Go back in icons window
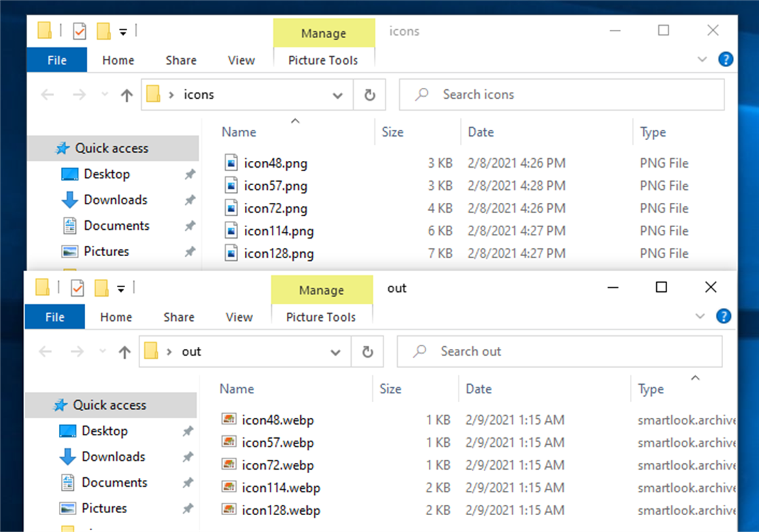This screenshot has height=532, width=759. (47, 95)
